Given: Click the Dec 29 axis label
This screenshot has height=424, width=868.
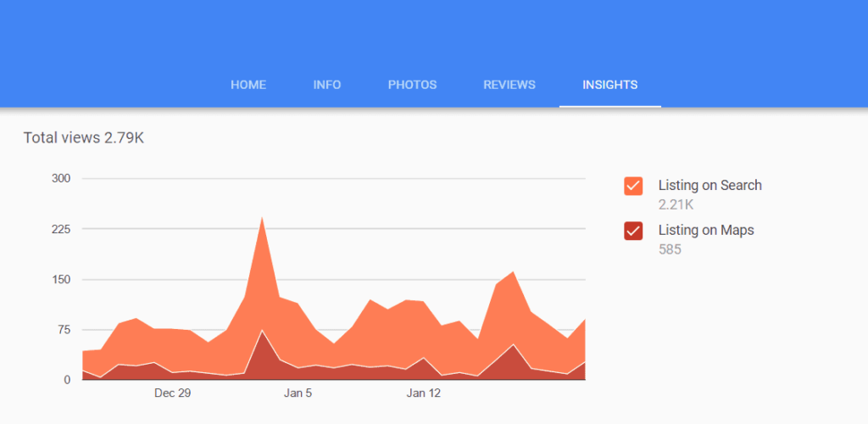Looking at the screenshot, I should click(172, 393).
